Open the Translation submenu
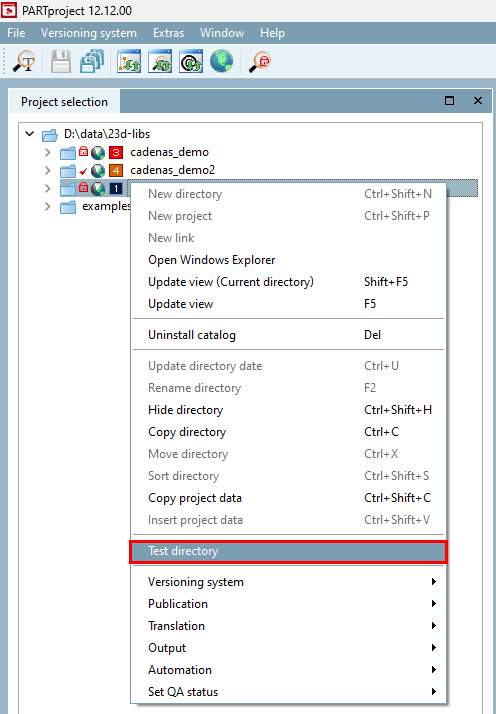The height and width of the screenshot is (714, 496). [x=288, y=626]
